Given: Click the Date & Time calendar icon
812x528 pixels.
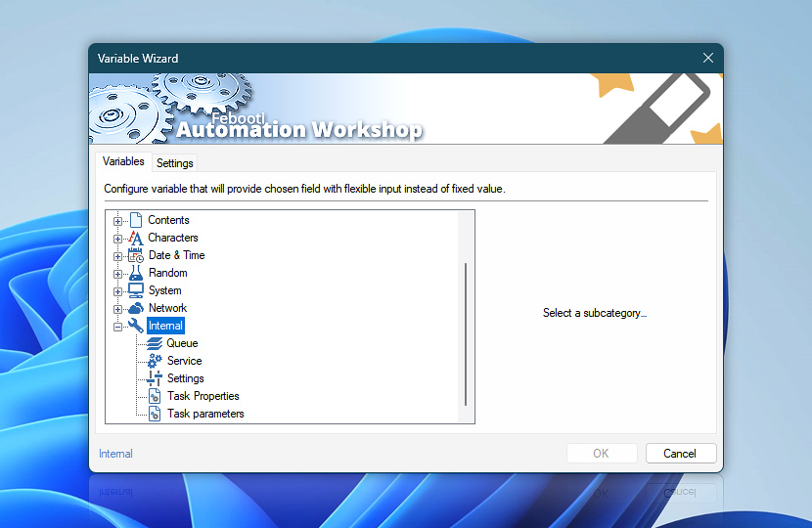Looking at the screenshot, I should point(136,255).
